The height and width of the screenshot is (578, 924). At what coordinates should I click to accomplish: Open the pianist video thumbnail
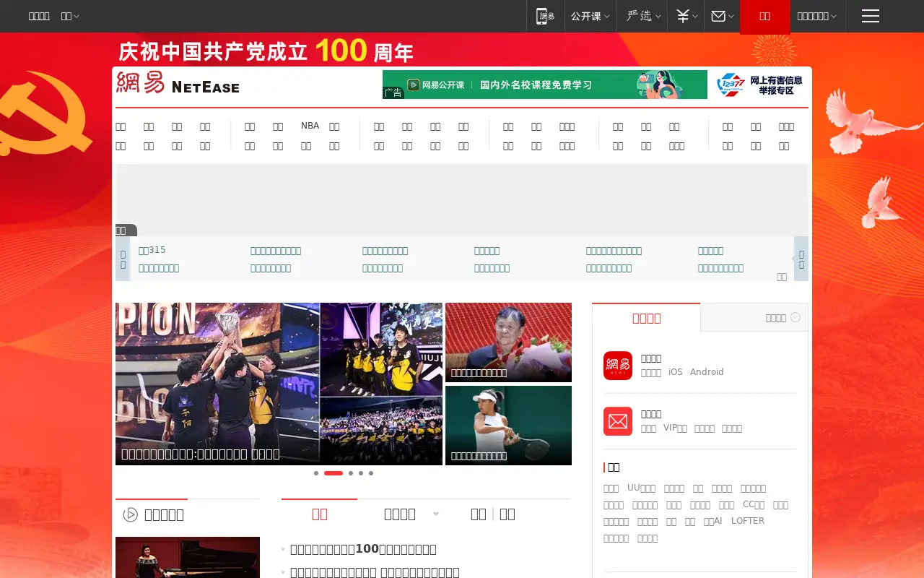[188, 557]
